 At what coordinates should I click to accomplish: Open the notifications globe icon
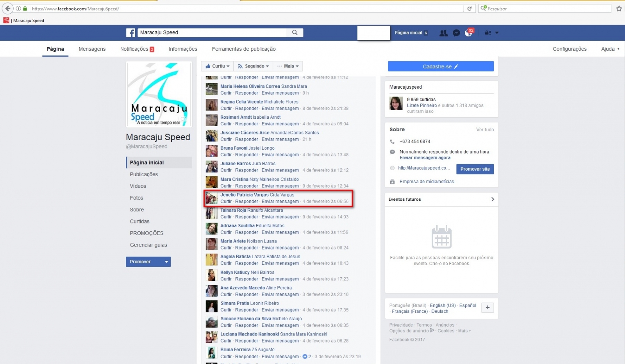pos(468,33)
